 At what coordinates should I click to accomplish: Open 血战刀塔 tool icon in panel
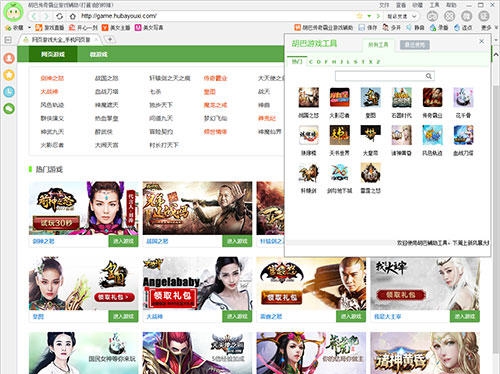point(463,135)
